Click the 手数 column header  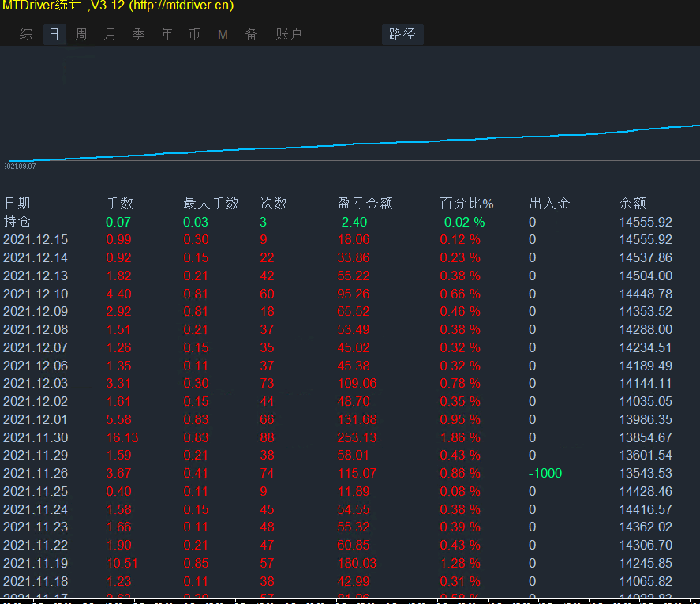pos(120,203)
